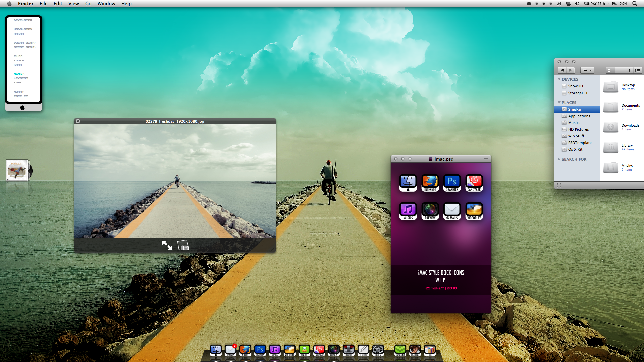Open the Musics Dock icon
This screenshot has width=644, height=362.
click(x=275, y=350)
